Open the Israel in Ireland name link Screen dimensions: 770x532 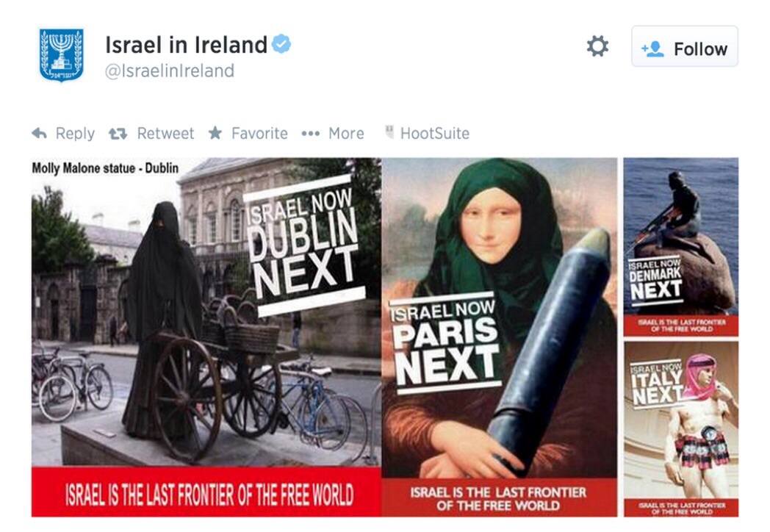tap(186, 45)
